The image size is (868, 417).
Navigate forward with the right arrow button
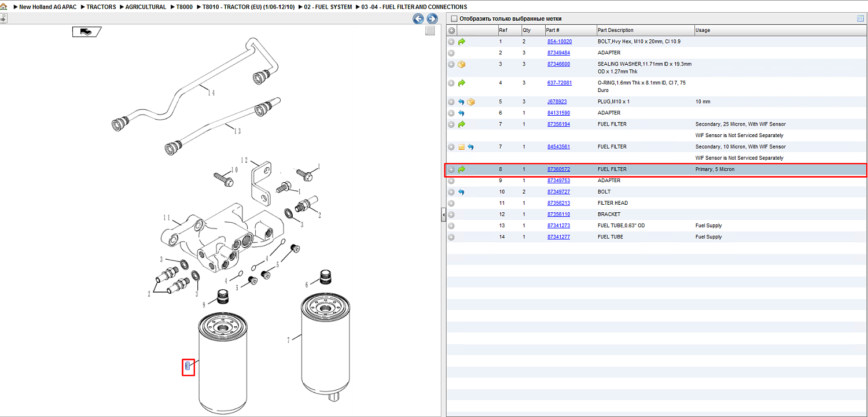pyautogui.click(x=432, y=19)
